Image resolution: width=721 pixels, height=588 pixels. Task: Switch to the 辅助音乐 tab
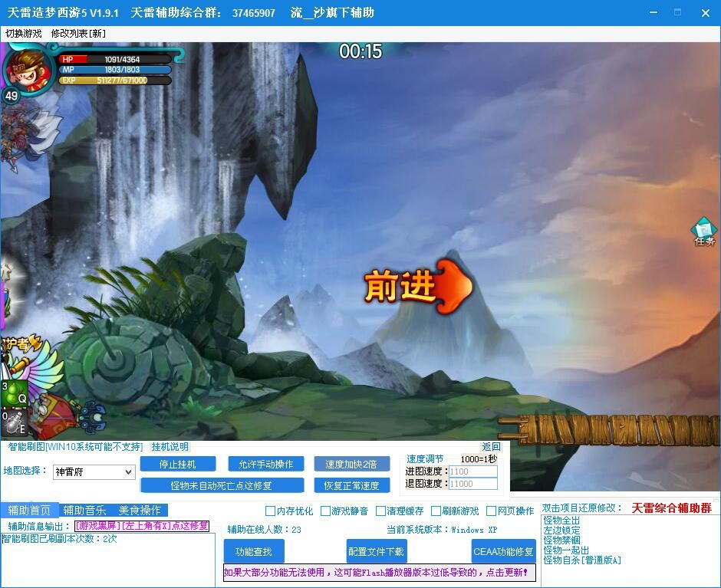point(84,511)
